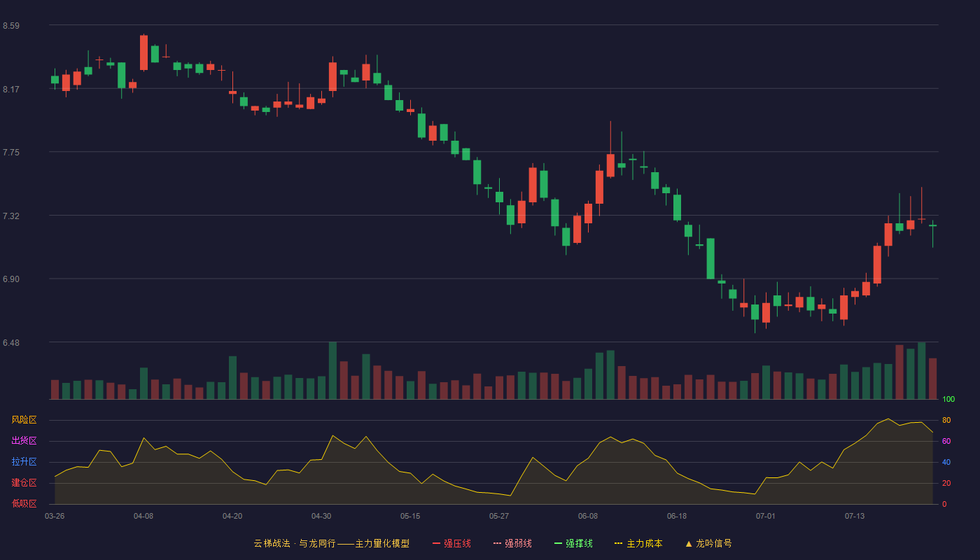Toggle the pink dashed 强弱线 legend marker
Image resolution: width=980 pixels, height=560 pixels.
click(498, 543)
